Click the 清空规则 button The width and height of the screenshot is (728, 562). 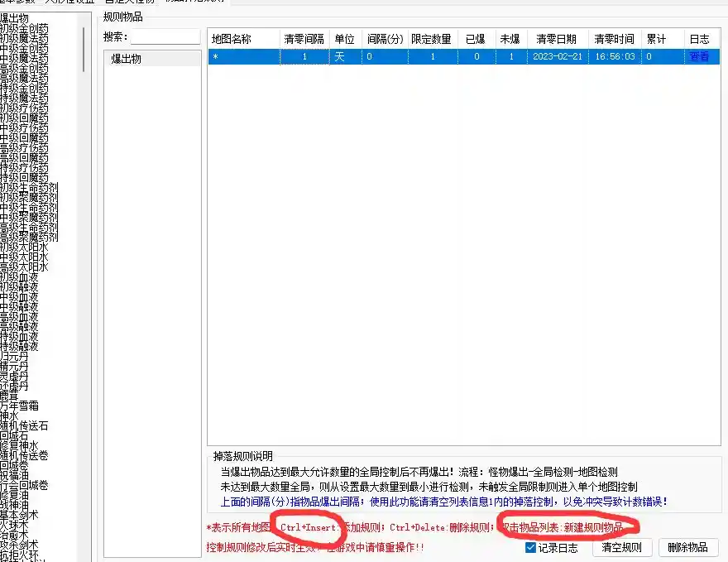pos(622,548)
